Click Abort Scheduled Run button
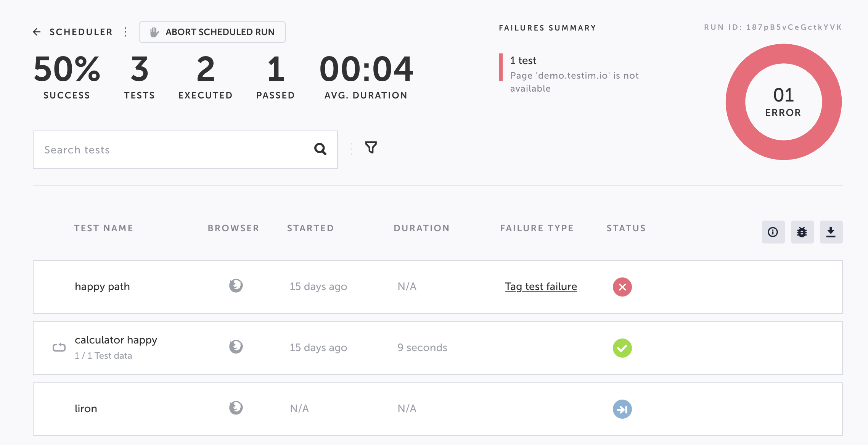 click(212, 32)
